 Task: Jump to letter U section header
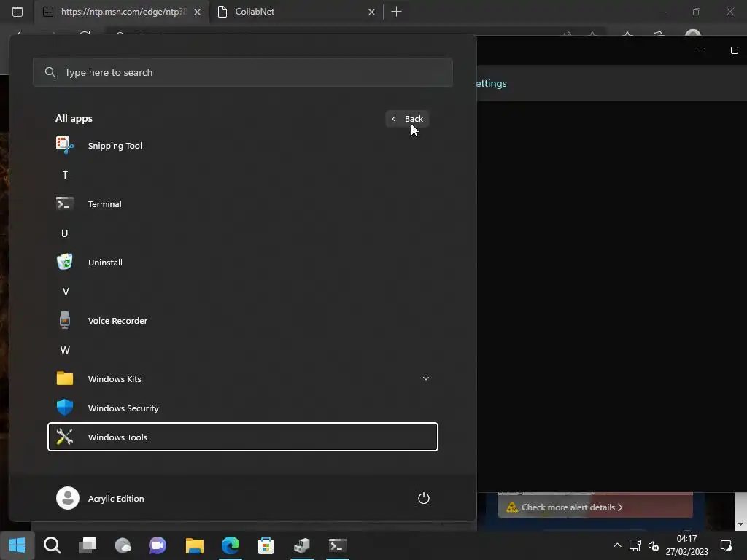65,233
